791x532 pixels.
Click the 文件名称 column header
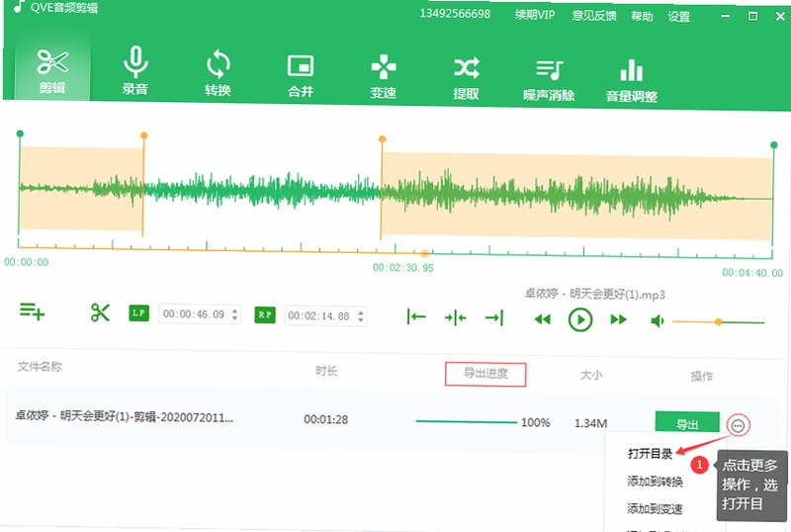pos(40,367)
